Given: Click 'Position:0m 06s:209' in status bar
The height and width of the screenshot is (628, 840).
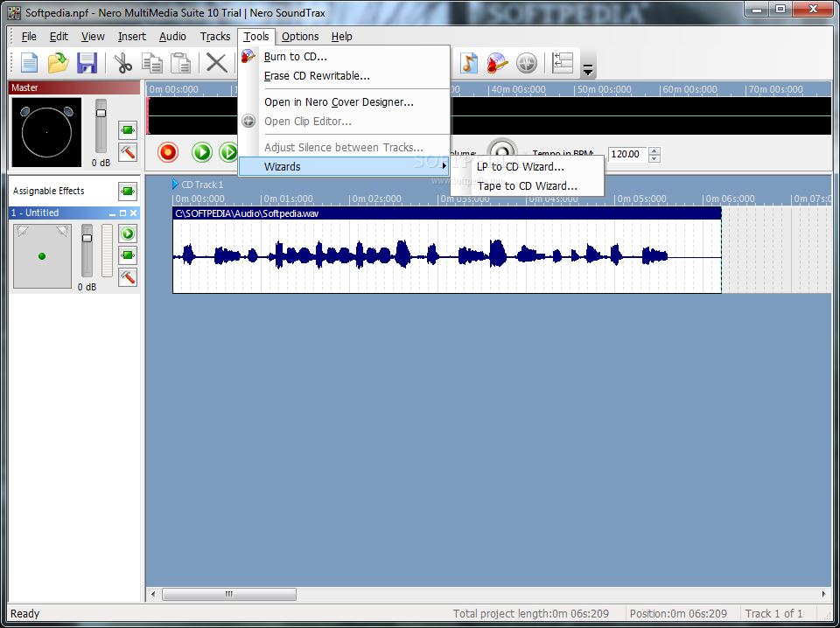Looking at the screenshot, I should [678, 613].
